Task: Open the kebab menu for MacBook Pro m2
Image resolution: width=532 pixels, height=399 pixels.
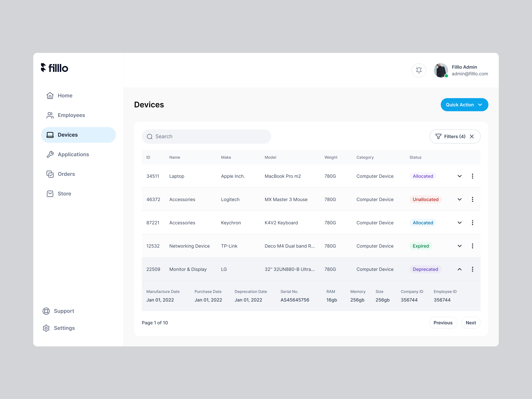Action: 472,176
